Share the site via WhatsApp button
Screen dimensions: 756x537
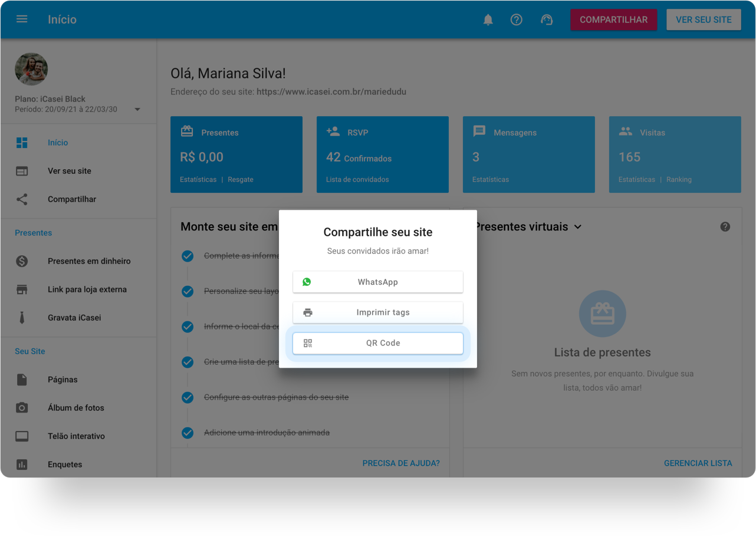[x=377, y=282]
